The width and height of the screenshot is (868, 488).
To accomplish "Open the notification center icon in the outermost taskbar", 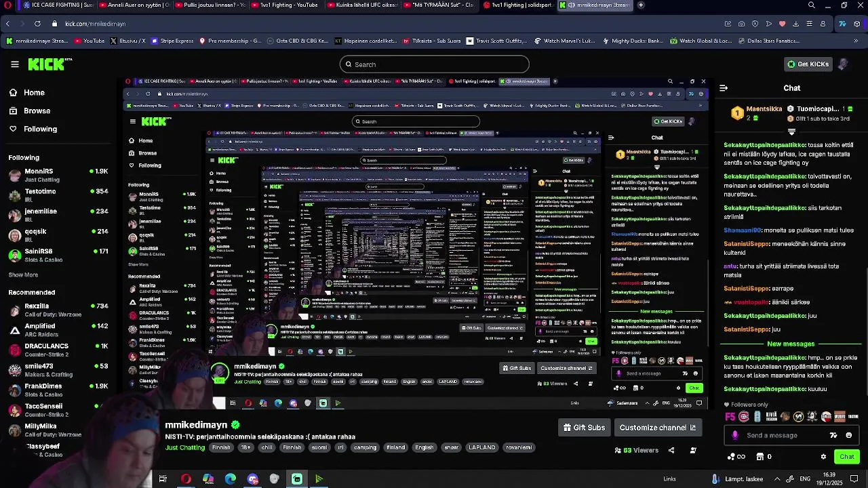I will [x=853, y=479].
